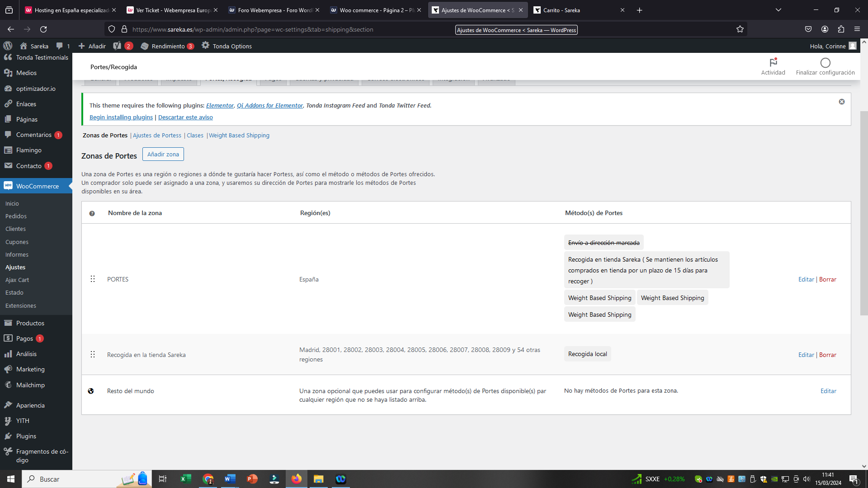Open Rendimiento performance menu
Viewport: 868px width, 488px height.
tap(167, 46)
